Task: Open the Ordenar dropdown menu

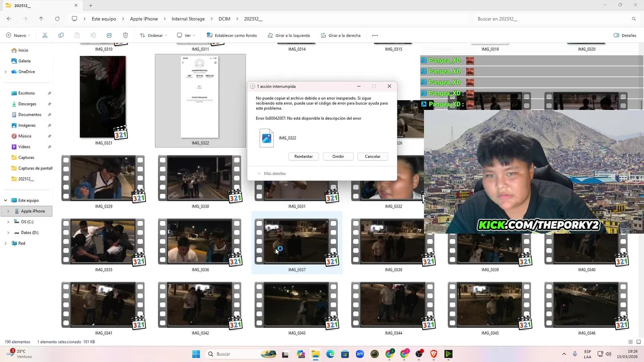Action: [153, 35]
